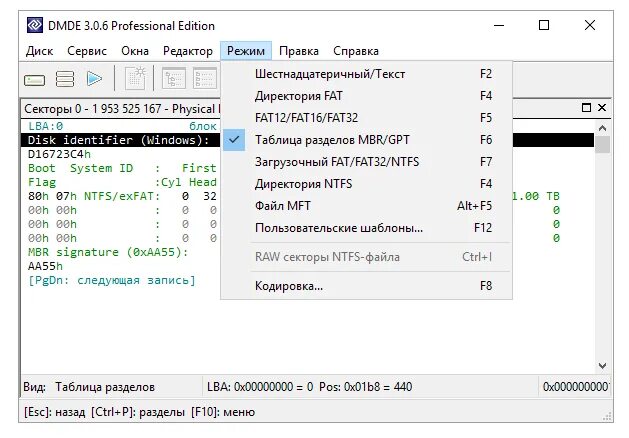
Task: Open the Диск menu
Action: click(x=39, y=51)
